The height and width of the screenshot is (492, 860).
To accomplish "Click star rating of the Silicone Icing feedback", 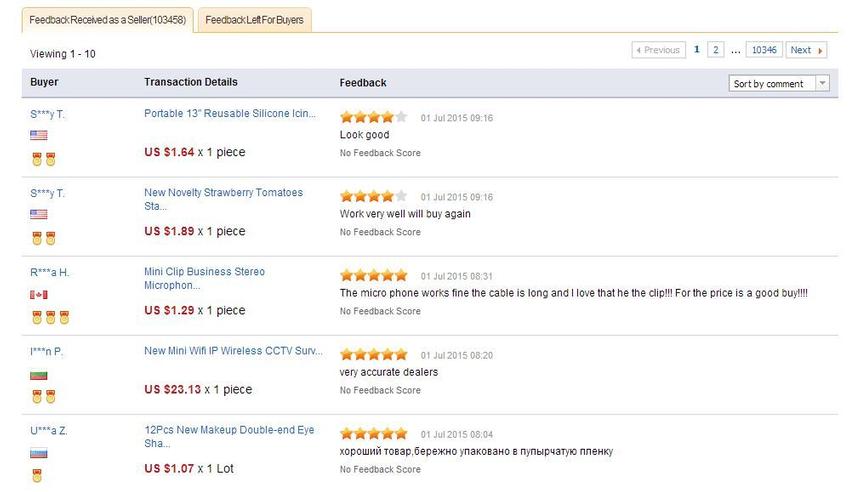I will click(x=373, y=116).
